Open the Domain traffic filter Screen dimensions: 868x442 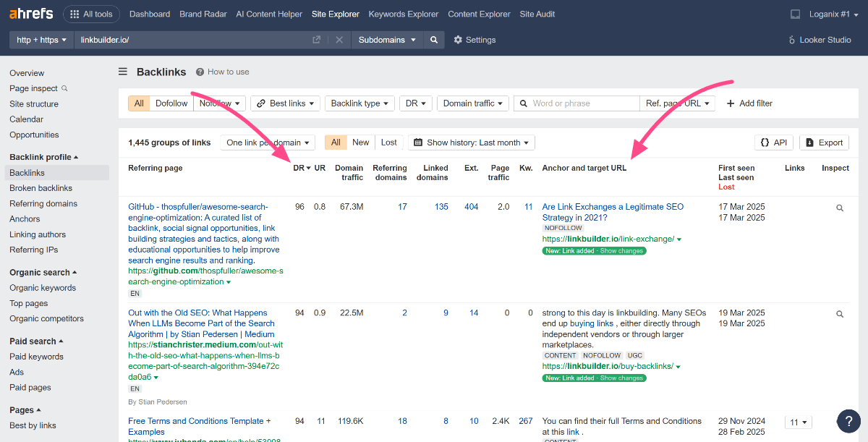coord(472,103)
